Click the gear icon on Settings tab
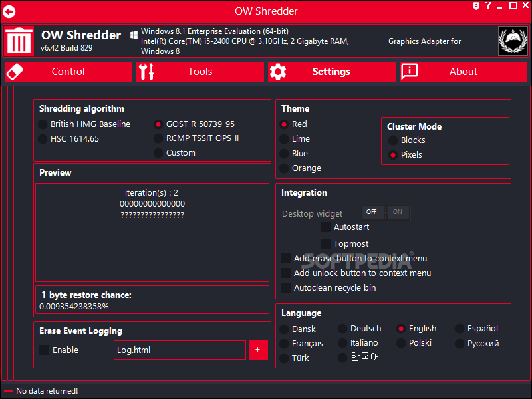This screenshot has width=532, height=399. click(278, 72)
